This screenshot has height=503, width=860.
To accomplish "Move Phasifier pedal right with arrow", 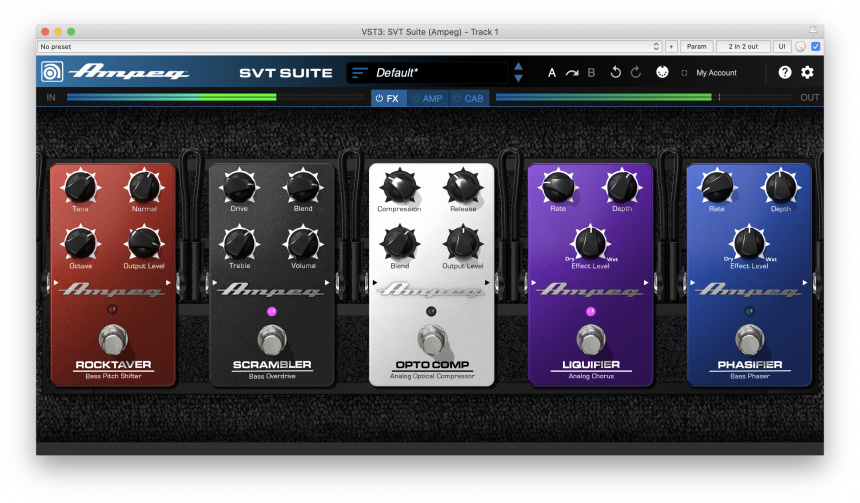I will coord(805,282).
